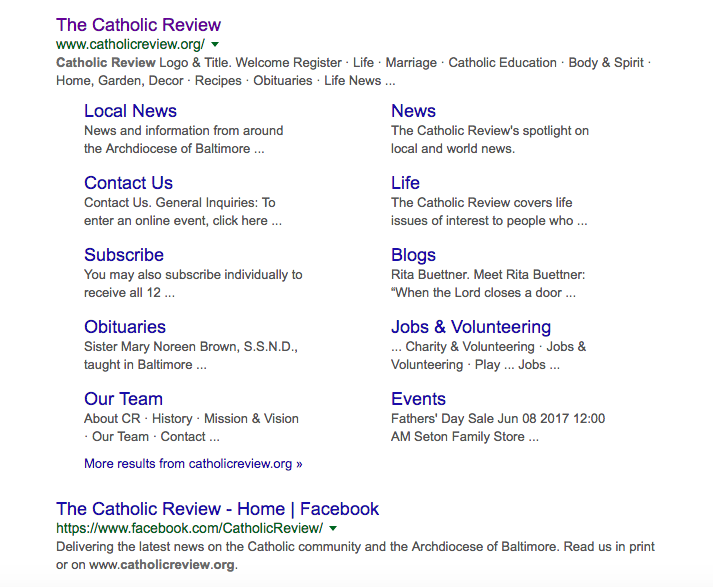
Task: Click the green www.catholicreview.org URL text
Action: pyautogui.click(x=130, y=45)
